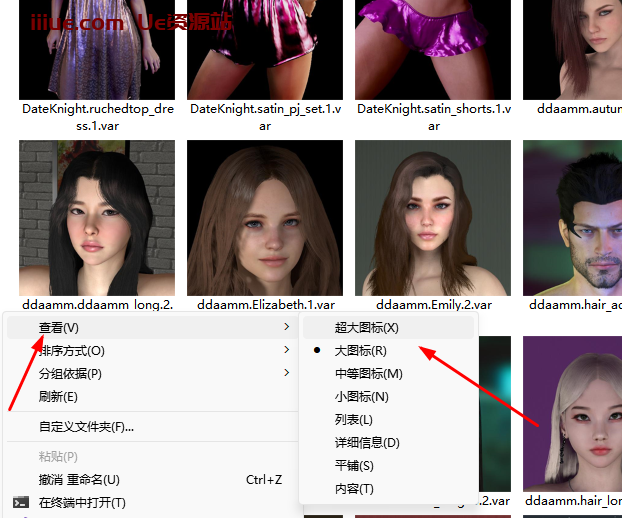Click the DateKnight.satin_pj_set.1.var file icon

(x=265, y=48)
